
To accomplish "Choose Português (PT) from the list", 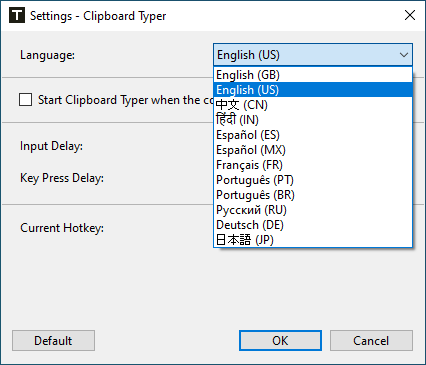I will [x=313, y=180].
